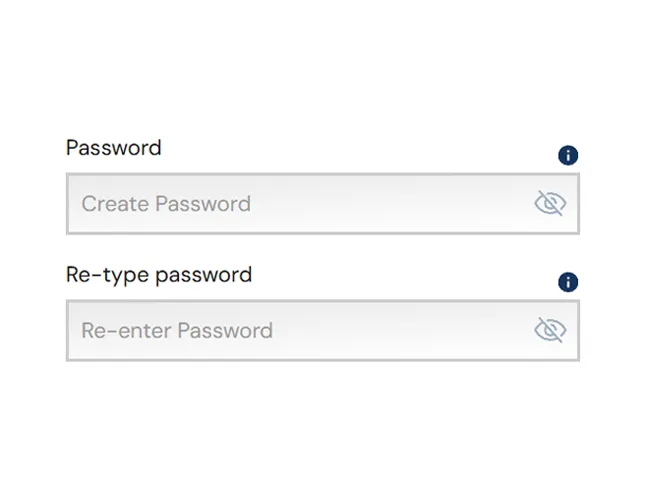The width and height of the screenshot is (648, 500).
Task: Select the Re-enter Password placeholder text
Action: (x=177, y=331)
